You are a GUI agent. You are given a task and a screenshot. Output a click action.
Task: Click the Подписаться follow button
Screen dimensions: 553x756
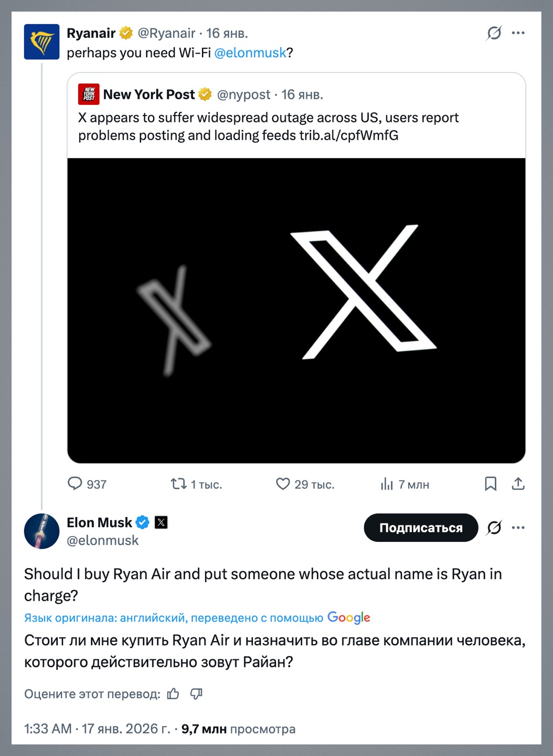(421, 528)
